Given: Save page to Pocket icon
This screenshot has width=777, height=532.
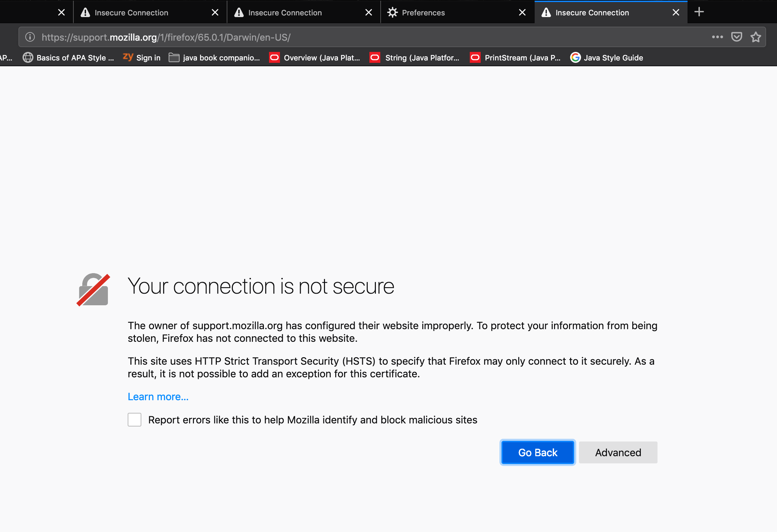Looking at the screenshot, I should (736, 37).
